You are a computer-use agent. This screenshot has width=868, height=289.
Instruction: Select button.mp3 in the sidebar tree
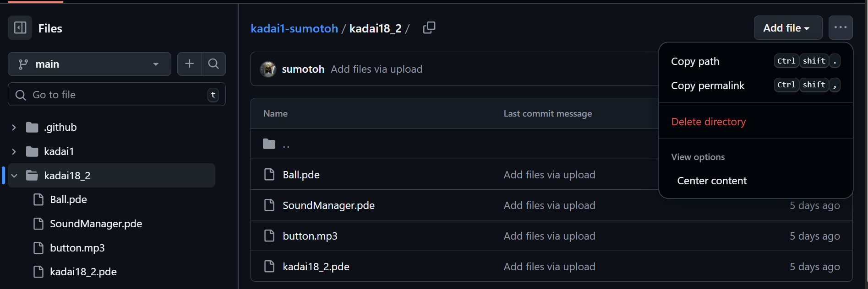(77, 248)
